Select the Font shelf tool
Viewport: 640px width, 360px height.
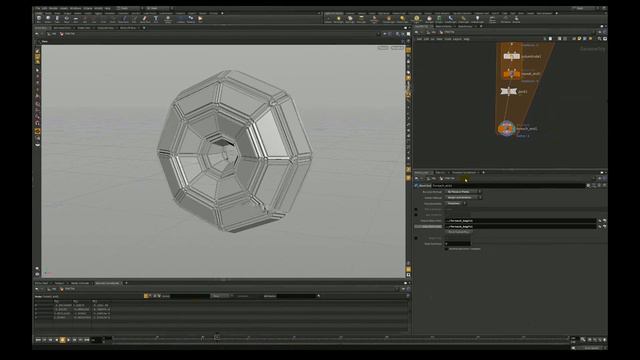pyautogui.click(x=156, y=19)
